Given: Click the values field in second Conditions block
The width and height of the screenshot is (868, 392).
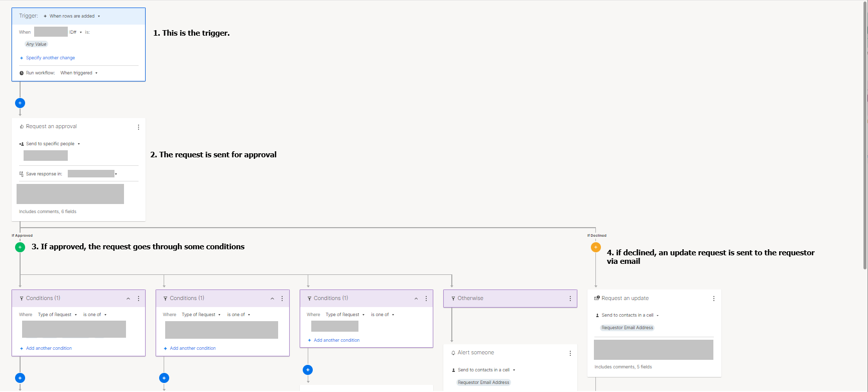Looking at the screenshot, I should tap(221, 330).
